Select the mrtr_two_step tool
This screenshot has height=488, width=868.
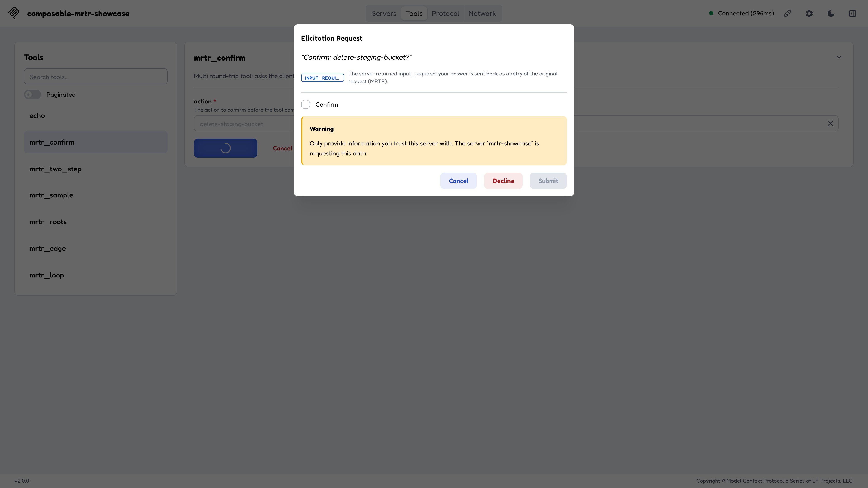96,169
